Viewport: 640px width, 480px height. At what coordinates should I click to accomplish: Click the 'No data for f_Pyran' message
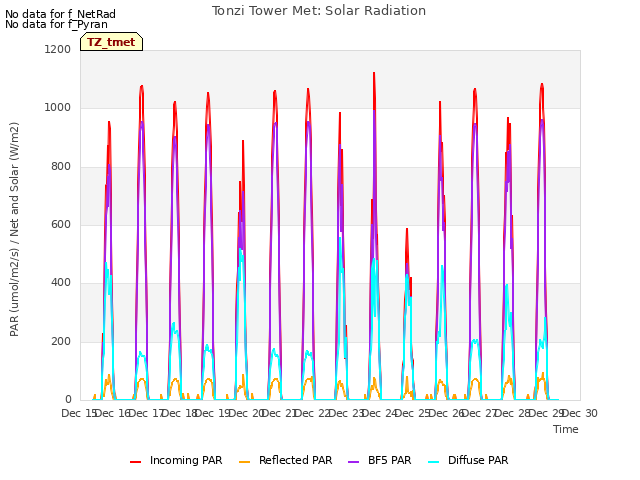[x=56, y=24]
